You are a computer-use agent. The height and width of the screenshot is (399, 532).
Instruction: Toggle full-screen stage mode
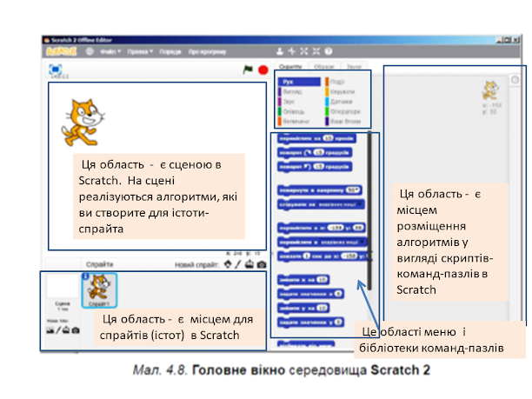point(56,70)
